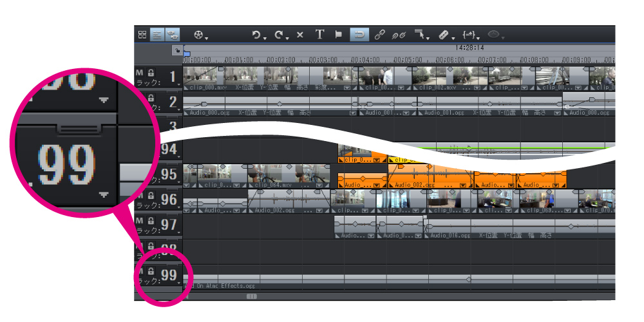Viewport: 644px width, 322px height.
Task: Switch to the highlighted timeline view mode
Action: [157, 35]
